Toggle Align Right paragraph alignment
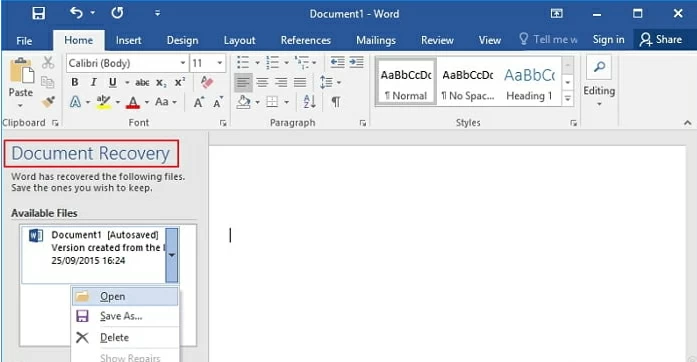697x362 pixels. coord(281,83)
